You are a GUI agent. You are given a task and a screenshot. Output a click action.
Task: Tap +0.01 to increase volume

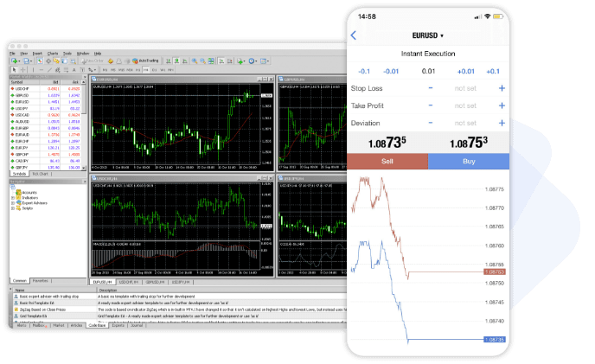pos(466,71)
